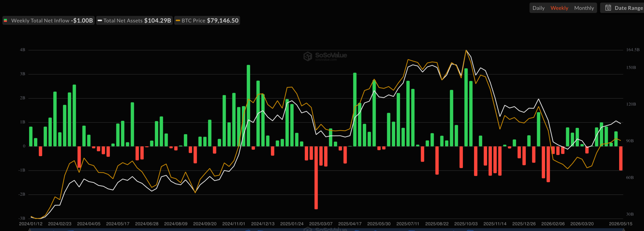Click the tallest red outflow bar near 2025/03/07
644x231 pixels.
pyautogui.click(x=316, y=178)
